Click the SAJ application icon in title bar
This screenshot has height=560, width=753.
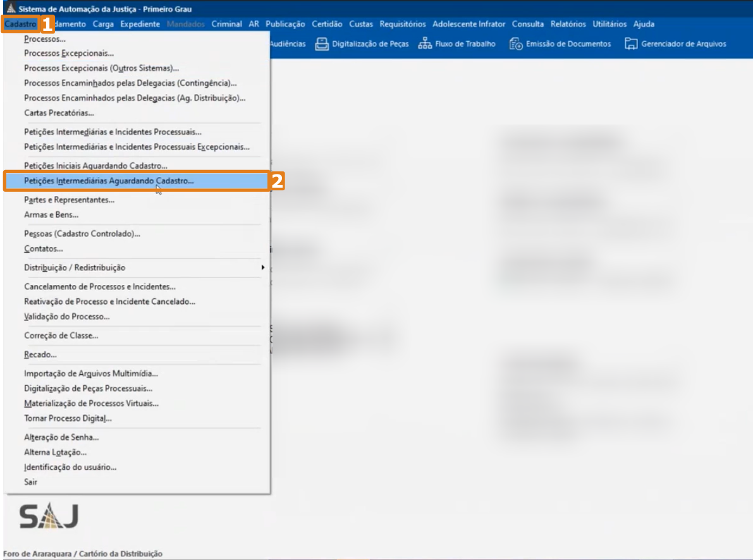point(11,8)
